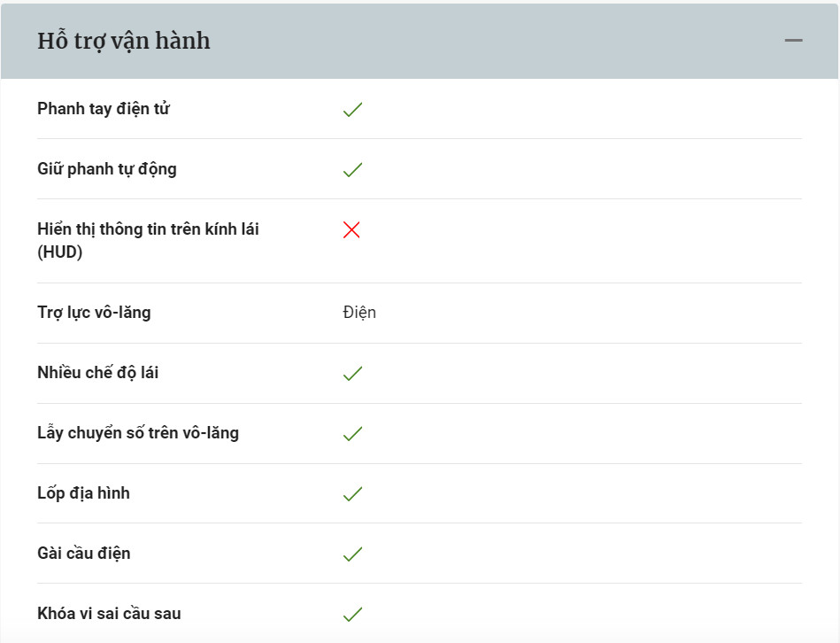Click the Nhiều chế độ lái label
Viewport: 840px width, 643px height.
pos(98,372)
